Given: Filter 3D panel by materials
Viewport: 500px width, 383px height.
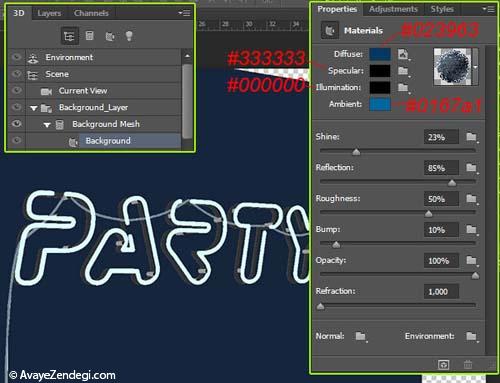Looking at the screenshot, I should click(x=110, y=36).
